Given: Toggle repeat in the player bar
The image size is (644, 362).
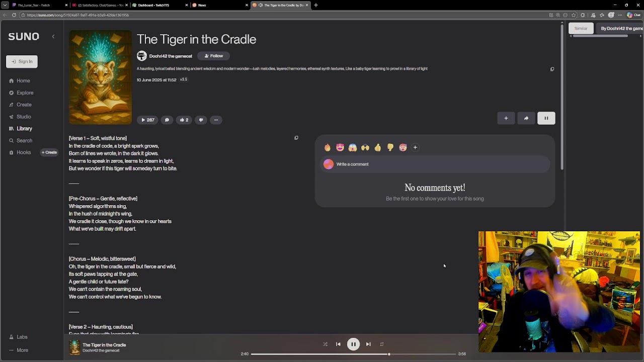Looking at the screenshot, I should pyautogui.click(x=382, y=344).
